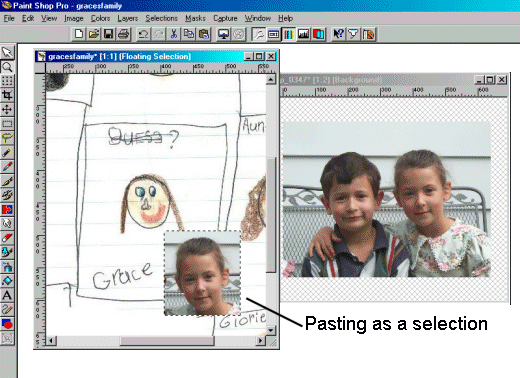Viewport: 520px width, 378px height.
Task: Click the floating pasted face selection
Action: pyautogui.click(x=202, y=273)
